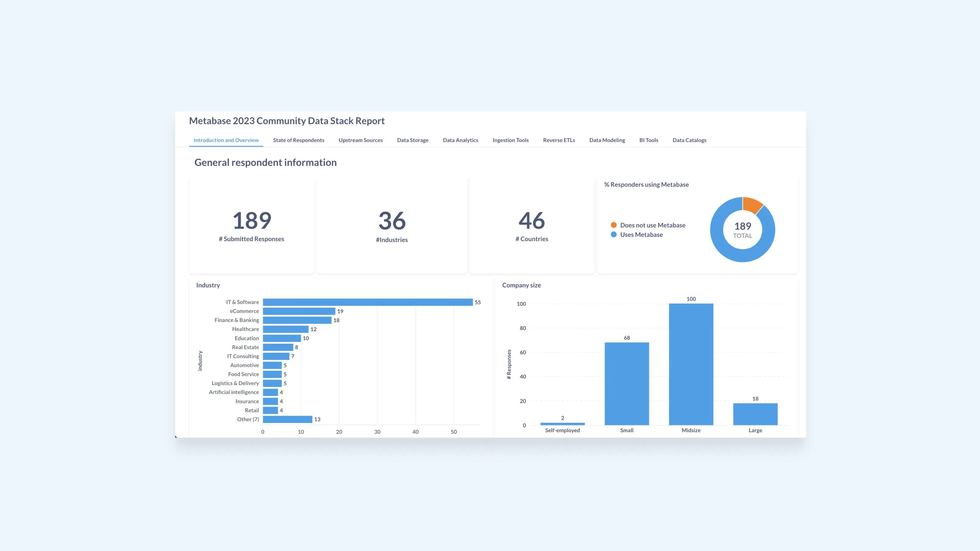This screenshot has height=551, width=980.
Task: Open the Upstream Sources tab
Action: coord(360,140)
